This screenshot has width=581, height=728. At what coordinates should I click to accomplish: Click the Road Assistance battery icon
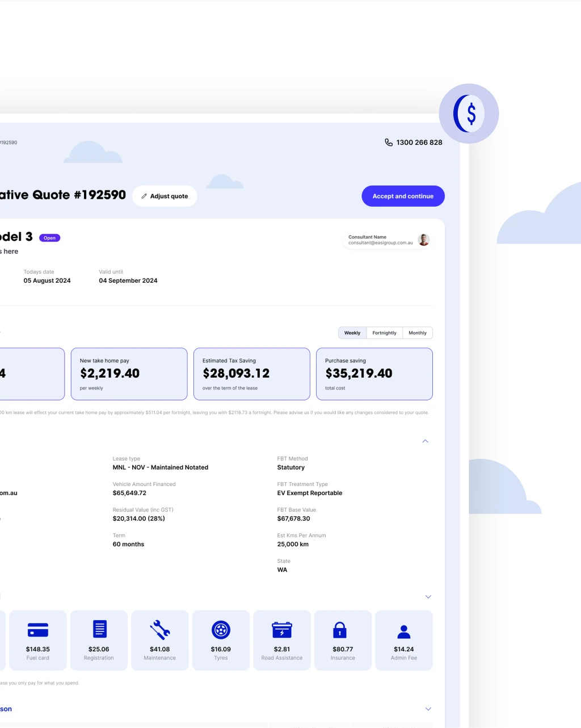coord(282,630)
